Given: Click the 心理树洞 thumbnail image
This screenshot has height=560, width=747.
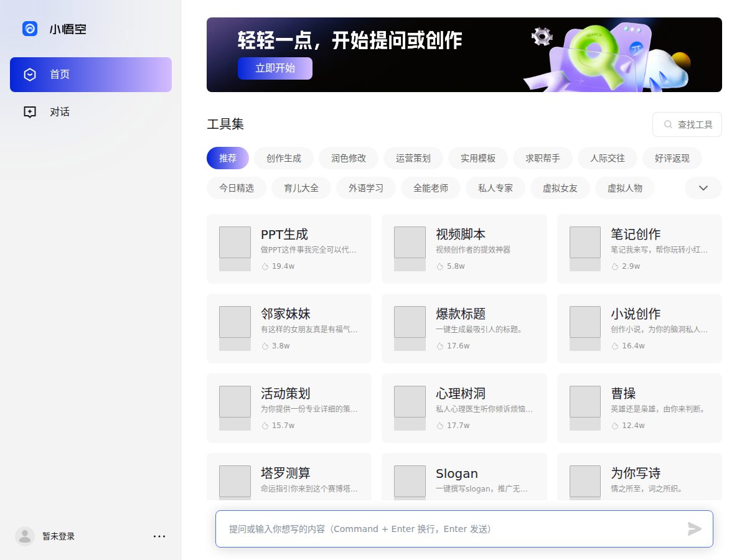Looking at the screenshot, I should coord(410,402).
